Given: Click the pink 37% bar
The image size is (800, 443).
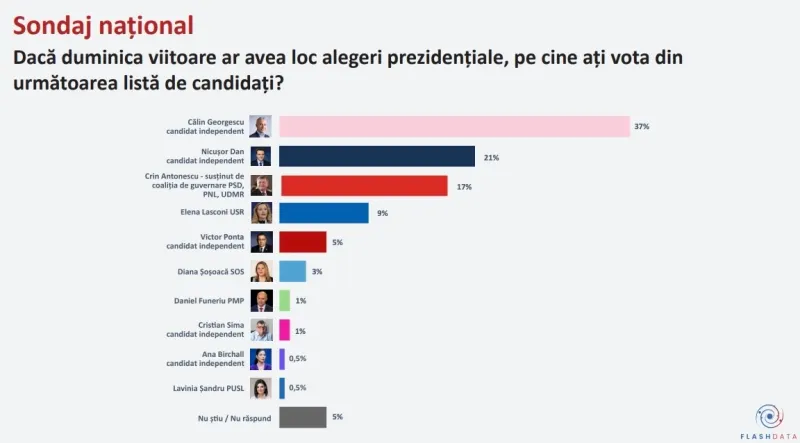Looking at the screenshot, I should click(454, 127).
